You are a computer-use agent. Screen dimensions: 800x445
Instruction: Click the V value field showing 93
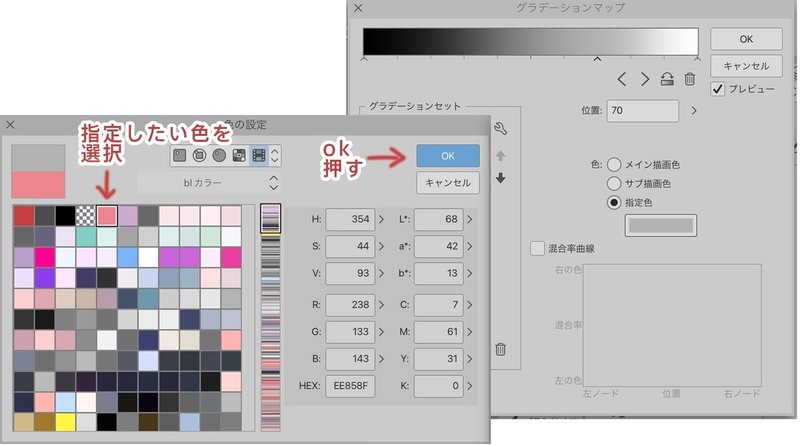coord(350,273)
